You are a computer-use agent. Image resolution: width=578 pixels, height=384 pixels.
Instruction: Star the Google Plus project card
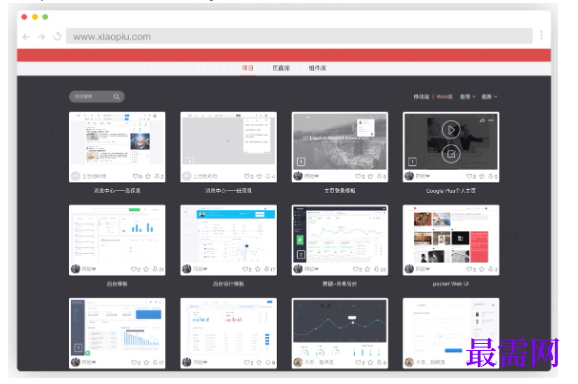481,177
